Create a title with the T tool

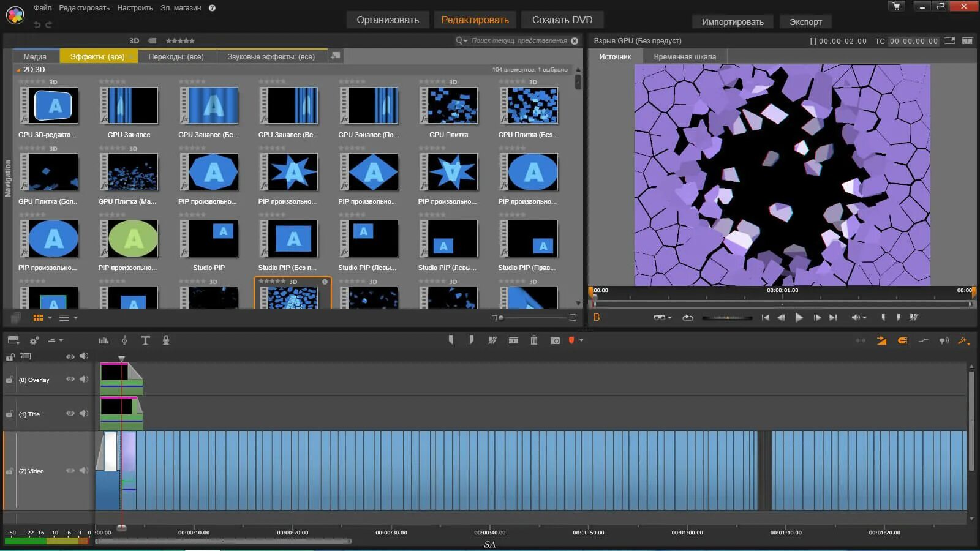(145, 340)
